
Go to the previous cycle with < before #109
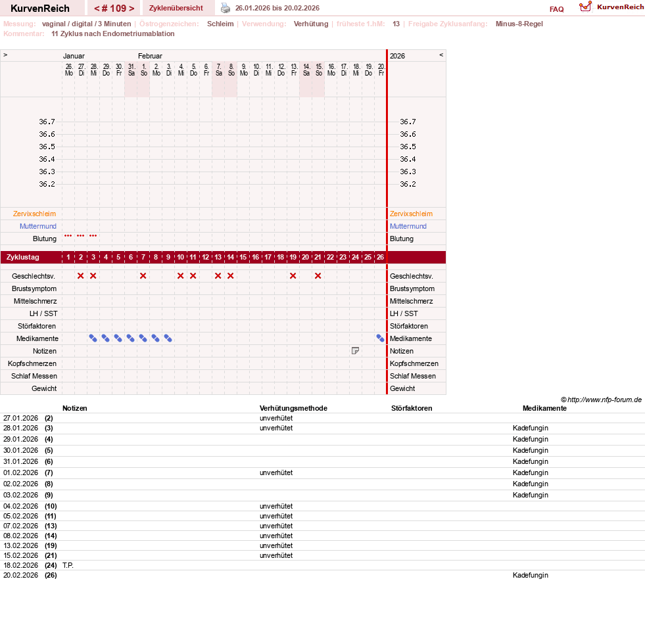click(97, 9)
